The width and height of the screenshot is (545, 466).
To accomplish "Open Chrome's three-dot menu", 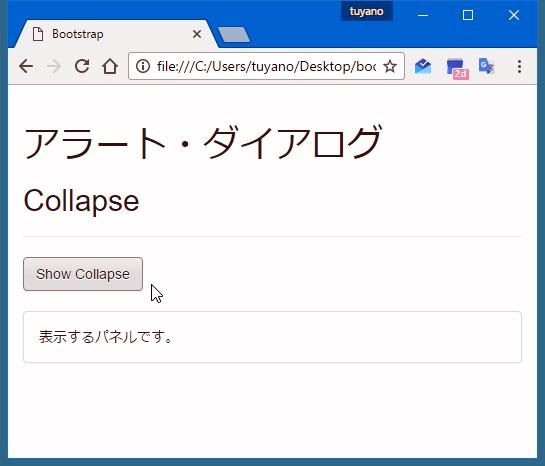I will pyautogui.click(x=519, y=66).
